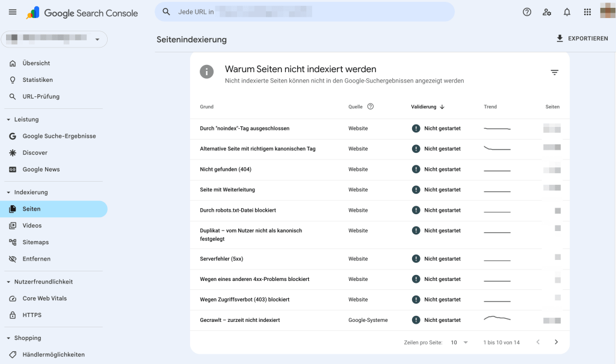Open the property selector dropdown
Screen dimensions: 616x364
(96, 39)
